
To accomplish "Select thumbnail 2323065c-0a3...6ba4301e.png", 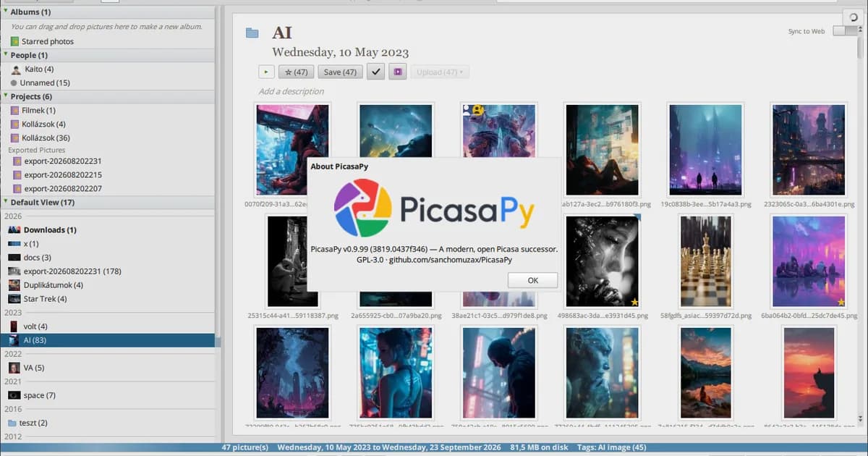I will click(809, 150).
